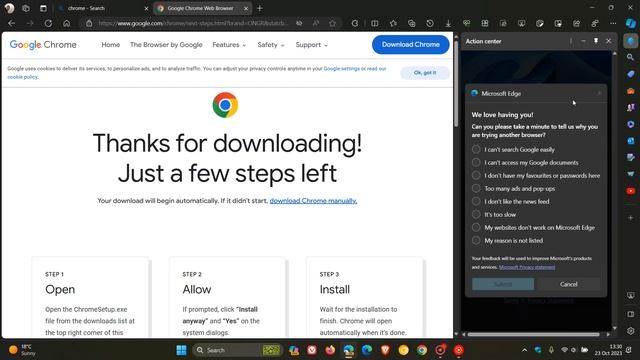The width and height of the screenshot is (640, 360).
Task: Minimize the Action center pane
Action: coord(583,41)
